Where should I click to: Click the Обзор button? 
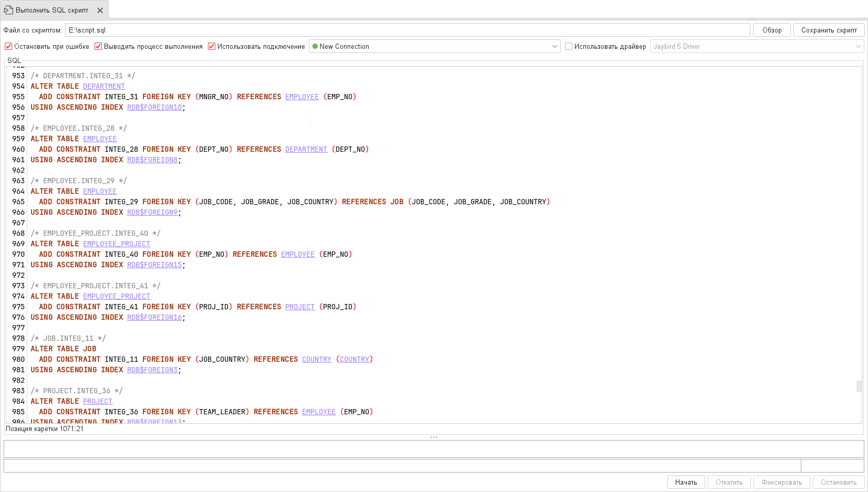(771, 30)
